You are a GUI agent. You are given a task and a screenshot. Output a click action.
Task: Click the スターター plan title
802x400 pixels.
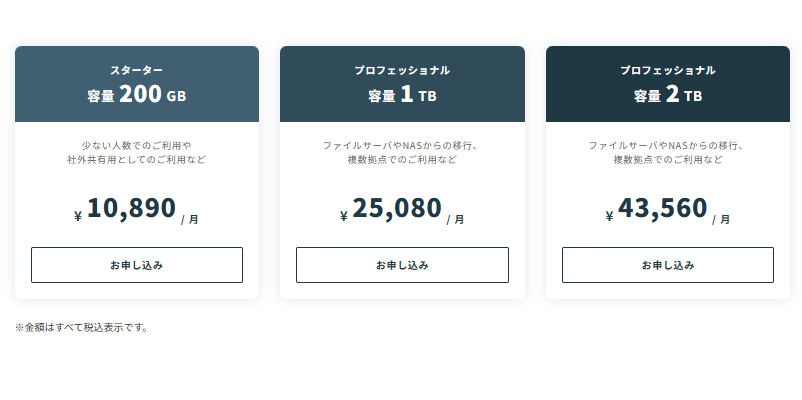[137, 71]
